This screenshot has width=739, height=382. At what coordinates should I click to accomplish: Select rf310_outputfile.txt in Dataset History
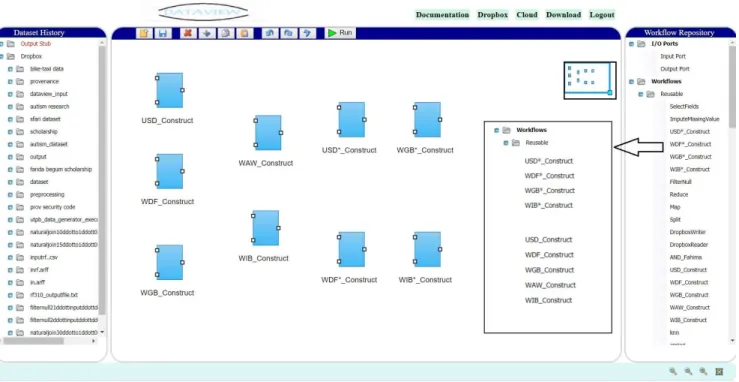(x=54, y=295)
